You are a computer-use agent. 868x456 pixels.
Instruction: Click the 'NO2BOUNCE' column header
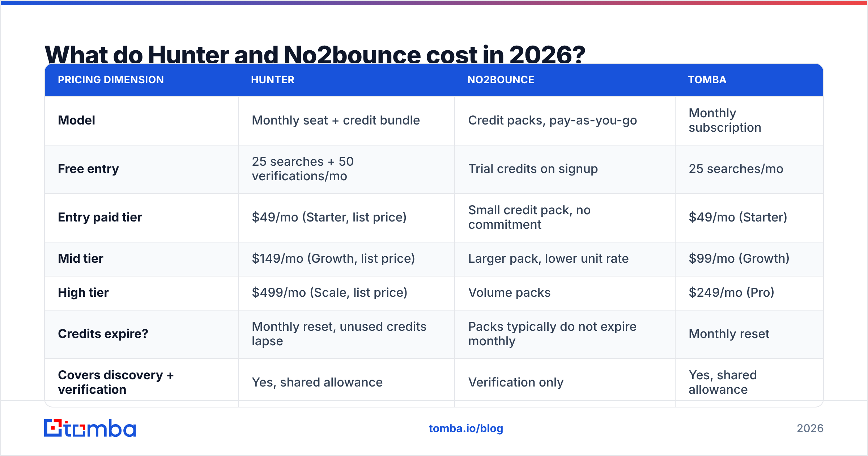501,80
